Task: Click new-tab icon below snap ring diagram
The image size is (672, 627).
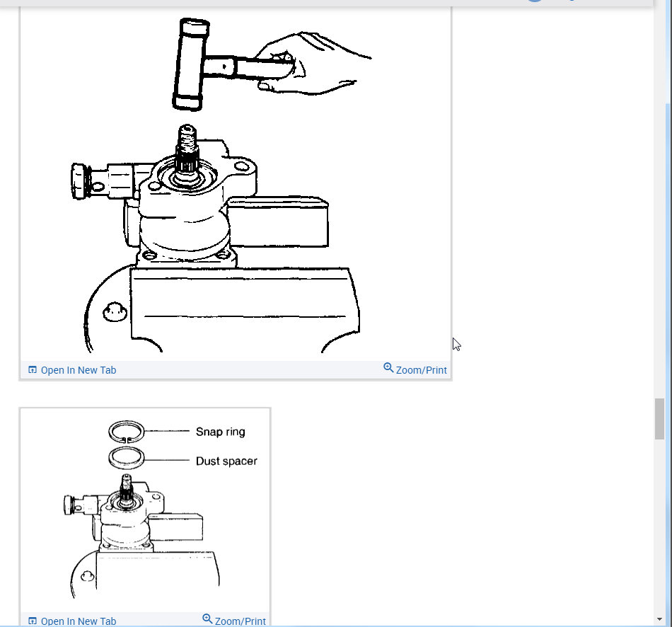Action: (x=33, y=621)
